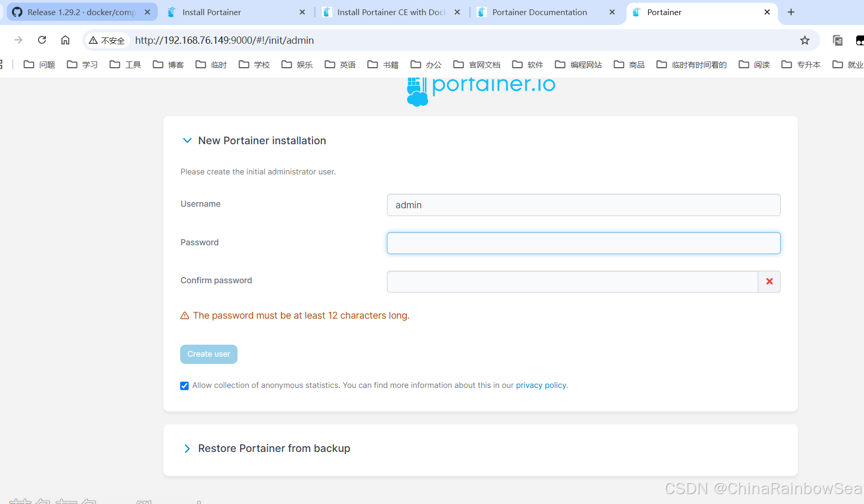Open the 工具 bookmark folder
This screenshot has width=864, height=504.
tap(126, 65)
